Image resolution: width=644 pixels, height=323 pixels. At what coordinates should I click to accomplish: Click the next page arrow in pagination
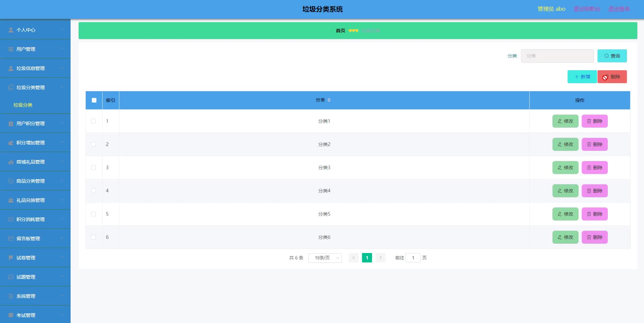pos(380,258)
